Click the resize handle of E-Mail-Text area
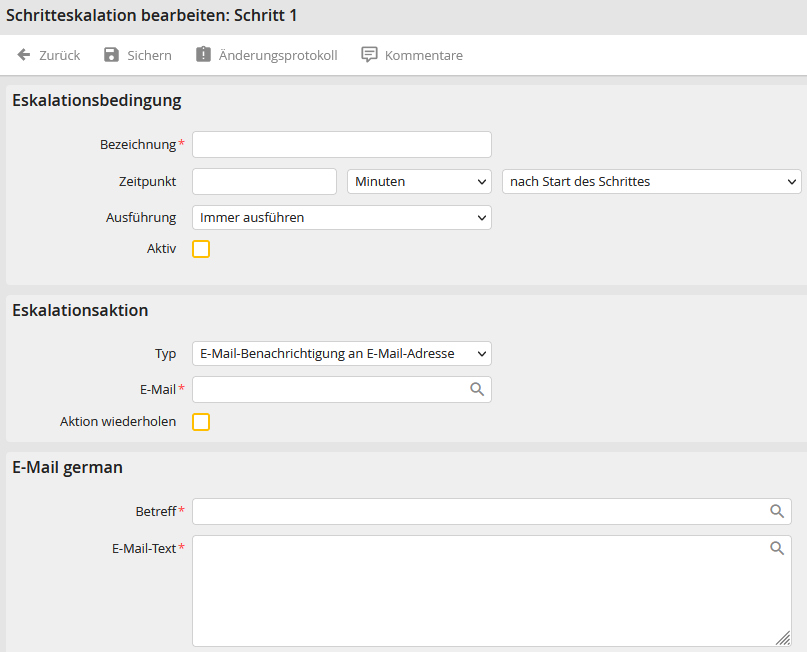The height and width of the screenshot is (652, 807). (782, 638)
